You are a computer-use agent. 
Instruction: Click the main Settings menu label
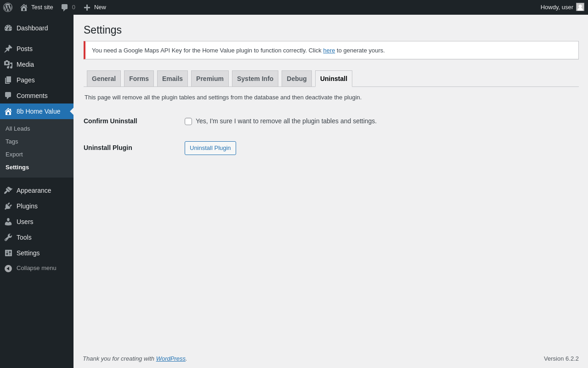(x=28, y=253)
